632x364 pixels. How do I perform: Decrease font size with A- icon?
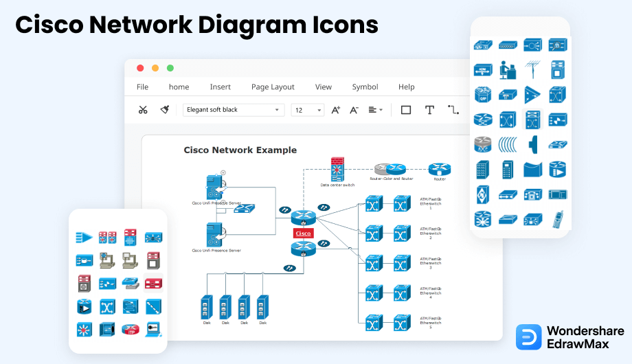tap(354, 110)
